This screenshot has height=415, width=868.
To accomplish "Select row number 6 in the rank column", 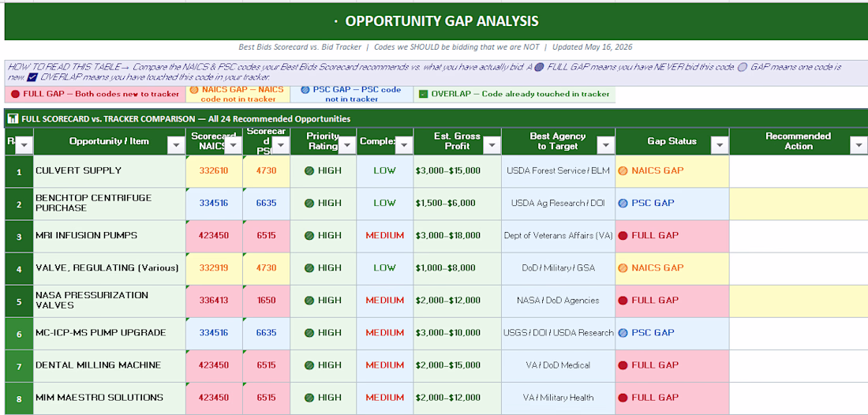I will 19,333.
